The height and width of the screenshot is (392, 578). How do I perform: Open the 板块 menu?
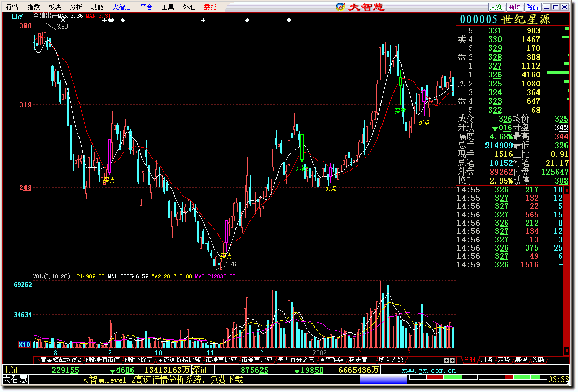click(55, 7)
